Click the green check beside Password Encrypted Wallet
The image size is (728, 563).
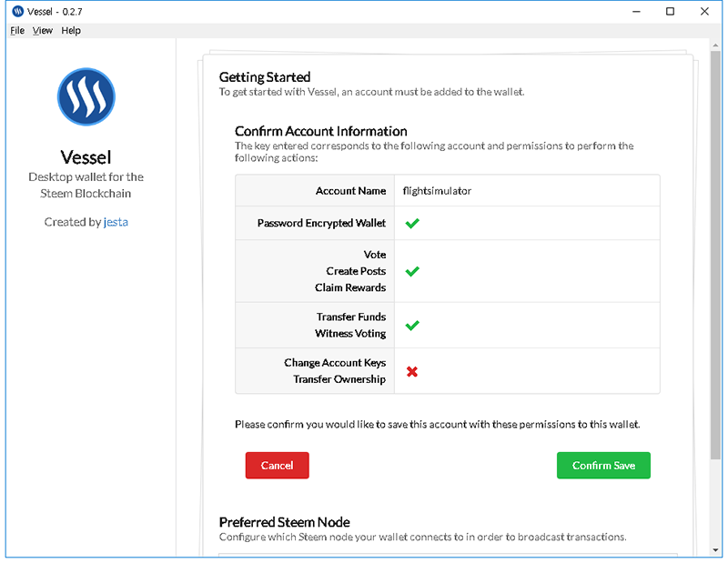pos(412,223)
